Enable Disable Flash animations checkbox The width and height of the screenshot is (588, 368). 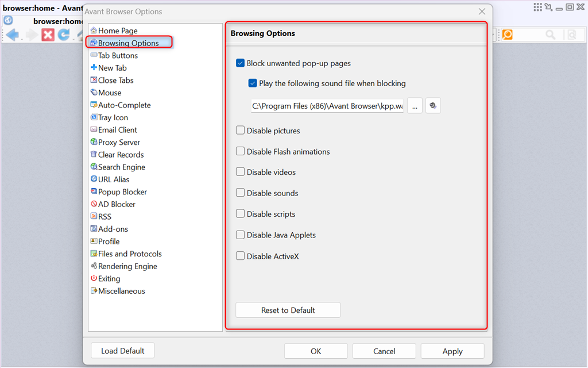coord(241,151)
